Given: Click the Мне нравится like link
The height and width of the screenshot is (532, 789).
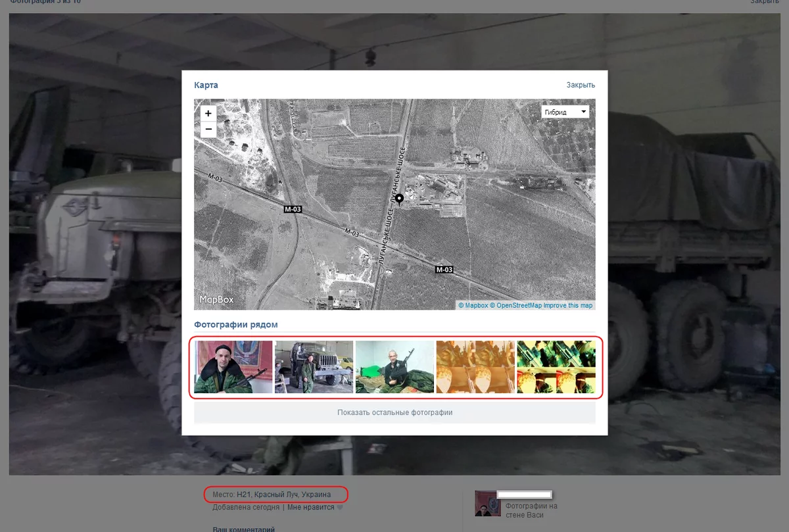Looking at the screenshot, I should [311, 508].
